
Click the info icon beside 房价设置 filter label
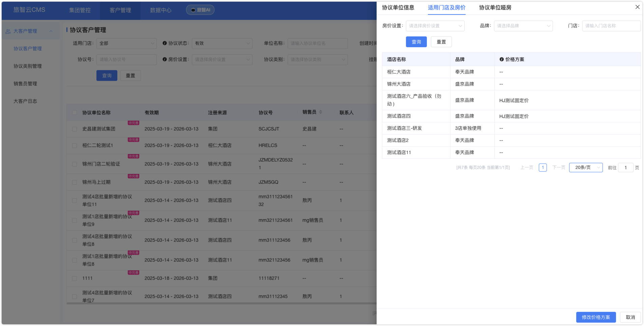pyautogui.click(x=165, y=59)
